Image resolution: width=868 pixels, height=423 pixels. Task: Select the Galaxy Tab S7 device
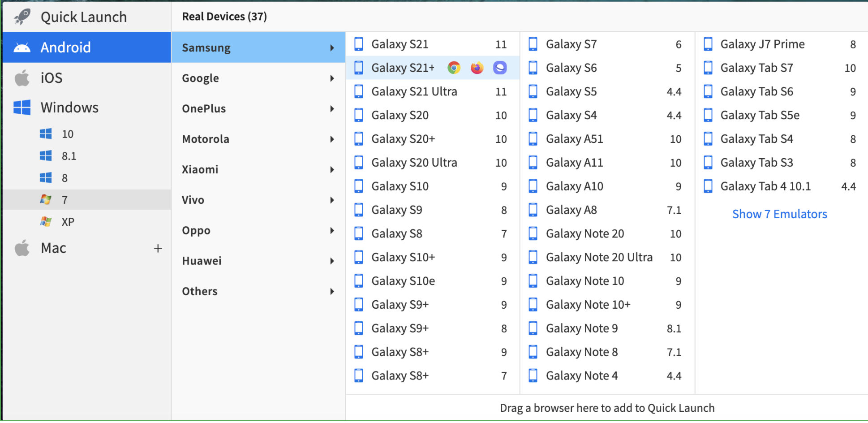(756, 68)
